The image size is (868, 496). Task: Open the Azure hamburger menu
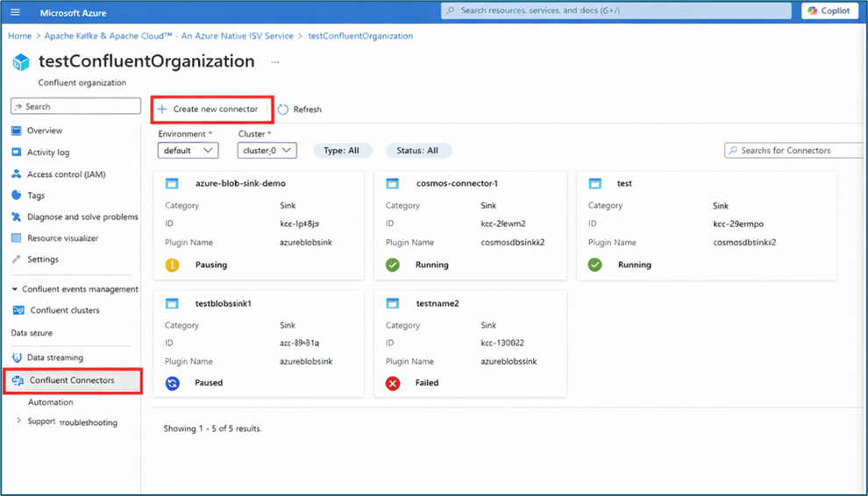pos(16,12)
